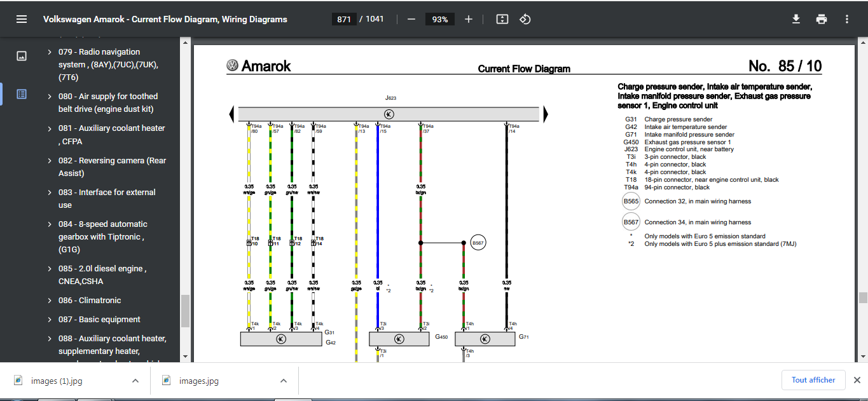Open images.jpg download options arrow

[x=284, y=381]
